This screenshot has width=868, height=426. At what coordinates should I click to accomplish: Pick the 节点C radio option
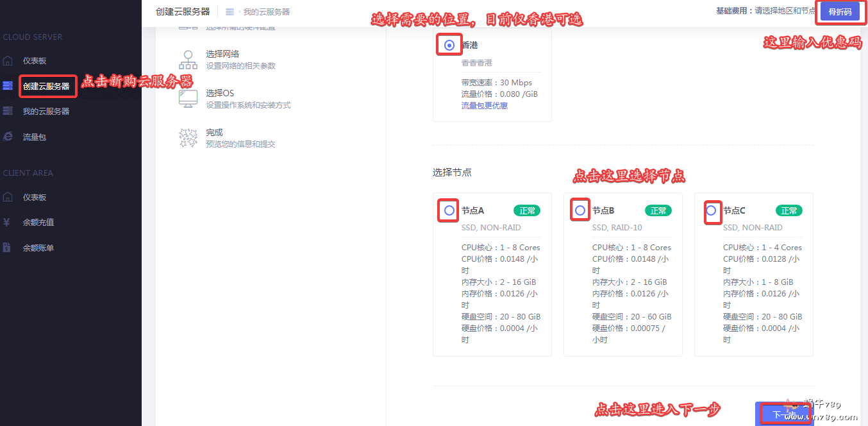pyautogui.click(x=711, y=210)
